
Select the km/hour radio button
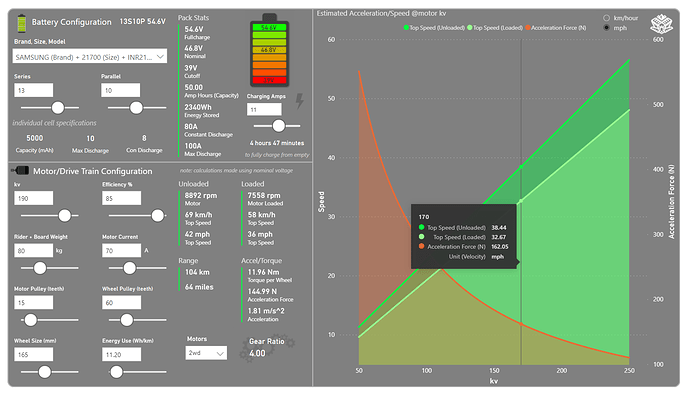[606, 18]
